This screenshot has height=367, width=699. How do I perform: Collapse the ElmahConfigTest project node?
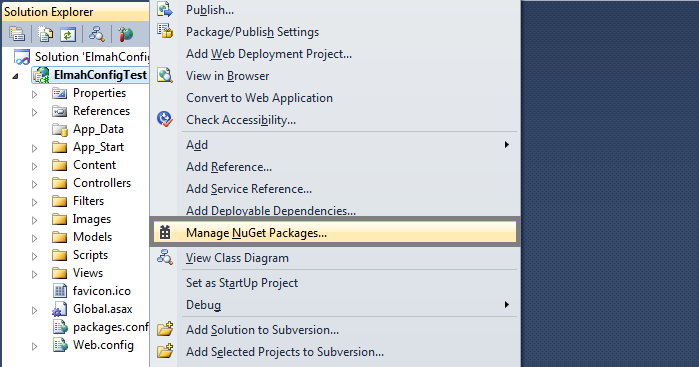(16, 76)
